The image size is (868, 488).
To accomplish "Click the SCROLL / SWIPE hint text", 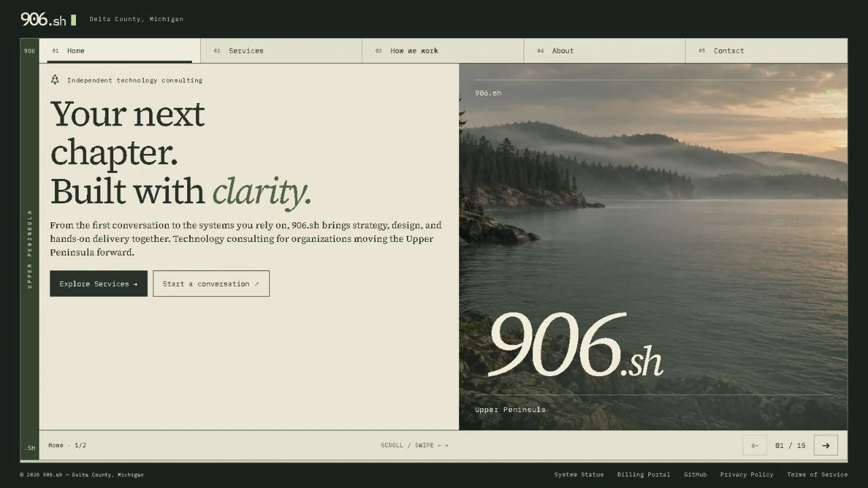I will [x=414, y=445].
